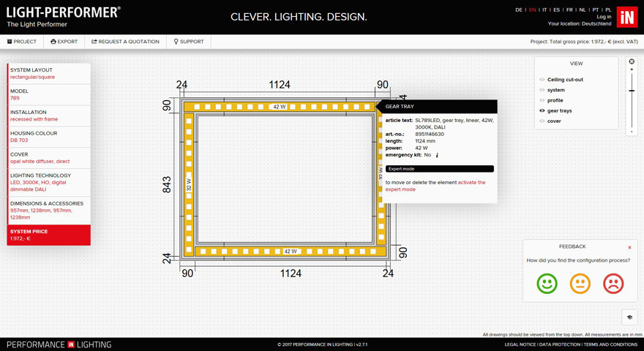Open the graduation cap tutorial icon
Screen dimensions: 644x351
pos(629,317)
